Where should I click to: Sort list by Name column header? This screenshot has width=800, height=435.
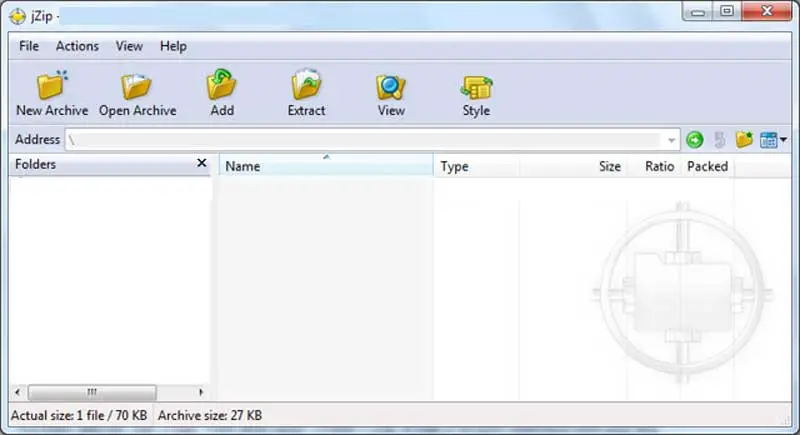click(326, 166)
